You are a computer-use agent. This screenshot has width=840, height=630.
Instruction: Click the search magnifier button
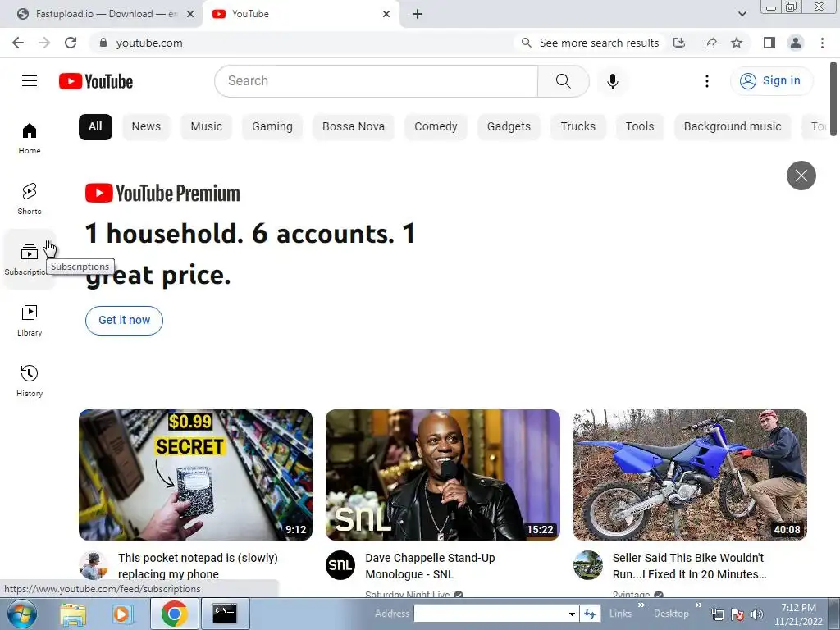click(563, 81)
